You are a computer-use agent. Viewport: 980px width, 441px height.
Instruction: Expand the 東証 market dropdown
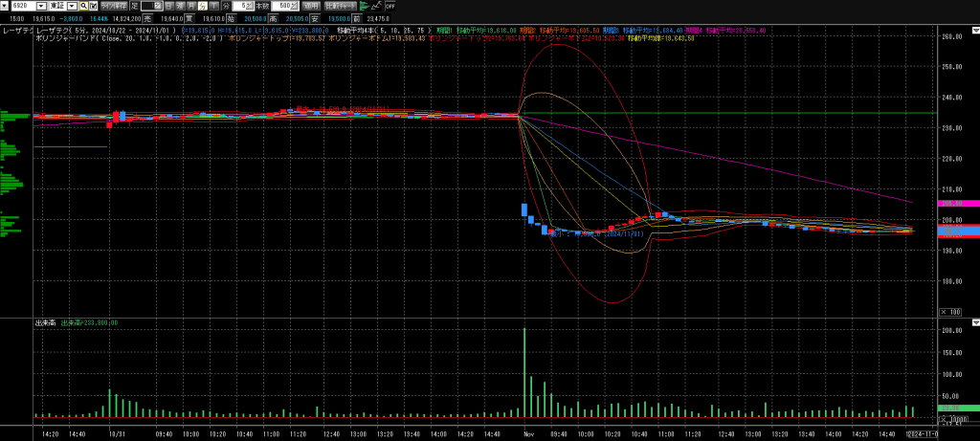pyautogui.click(x=71, y=5)
